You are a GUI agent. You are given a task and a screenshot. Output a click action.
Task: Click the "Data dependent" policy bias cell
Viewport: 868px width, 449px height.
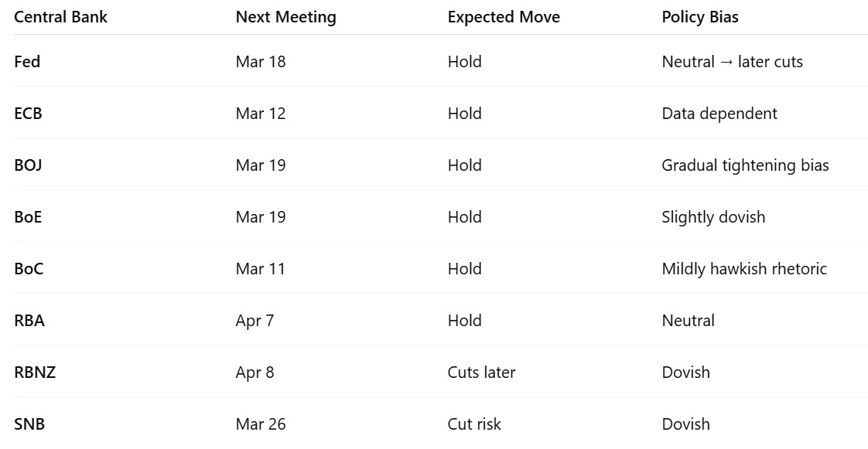pos(719,114)
